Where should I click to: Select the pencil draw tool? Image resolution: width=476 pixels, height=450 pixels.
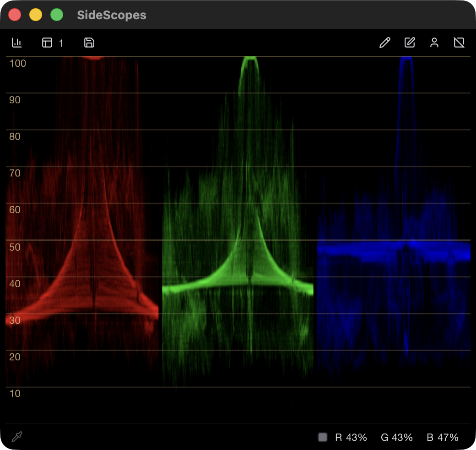[384, 43]
